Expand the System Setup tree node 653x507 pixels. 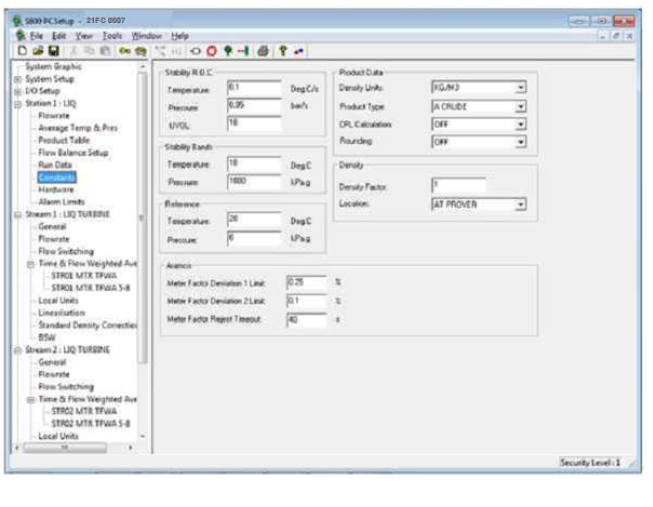coord(17,79)
